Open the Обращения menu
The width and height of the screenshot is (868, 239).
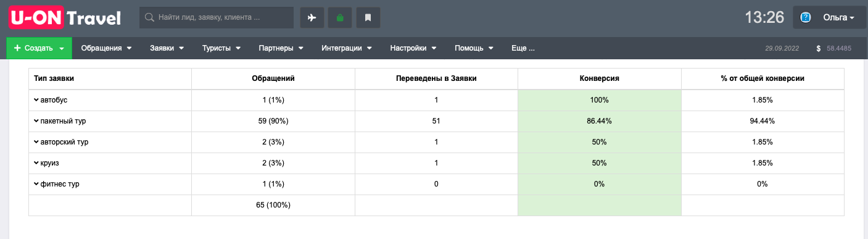click(x=107, y=48)
